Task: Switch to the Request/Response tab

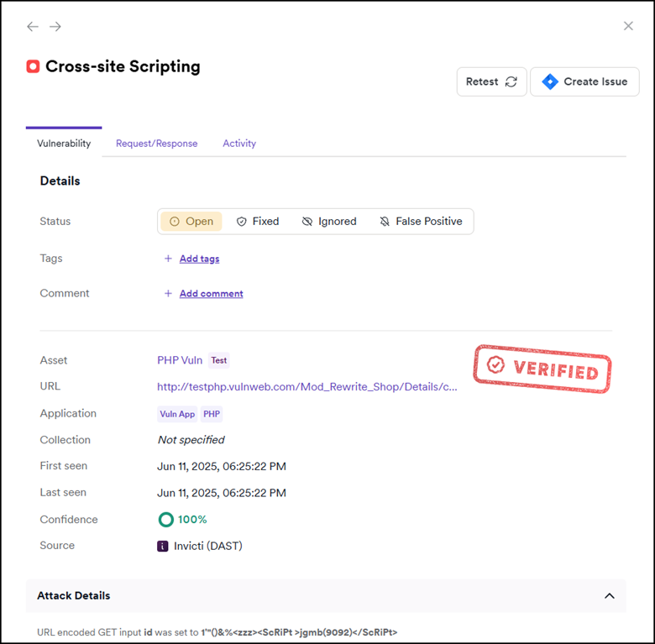Action: point(156,144)
